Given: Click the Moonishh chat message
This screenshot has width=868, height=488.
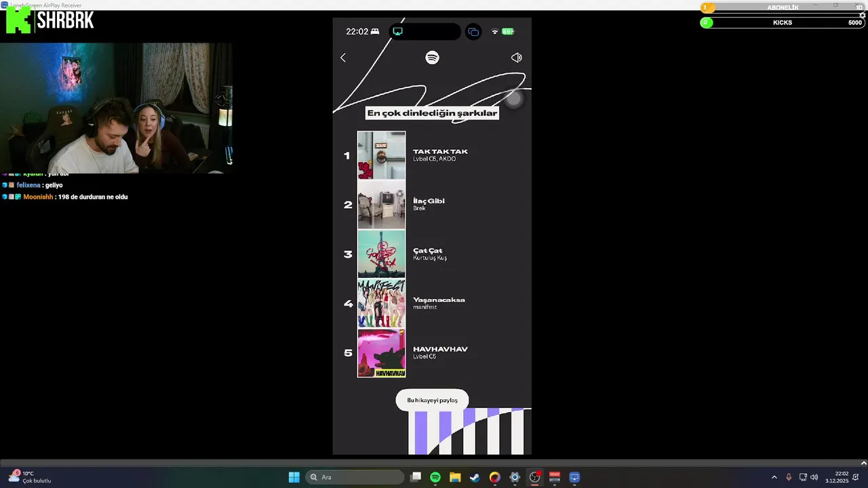Looking at the screenshot, I should coord(64,197).
